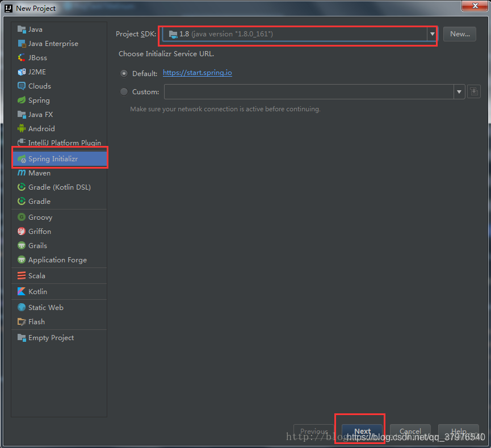
Task: Click the IntelliJ logo in title bar
Action: (9, 8)
